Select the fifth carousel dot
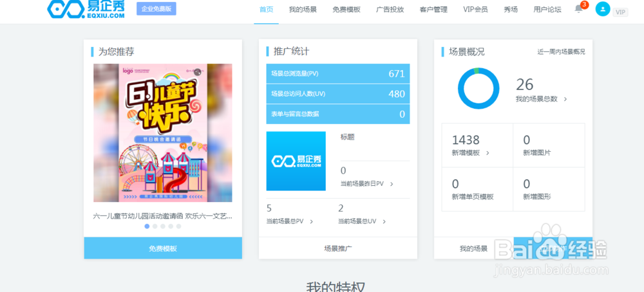The height and width of the screenshot is (292, 644). [178, 226]
